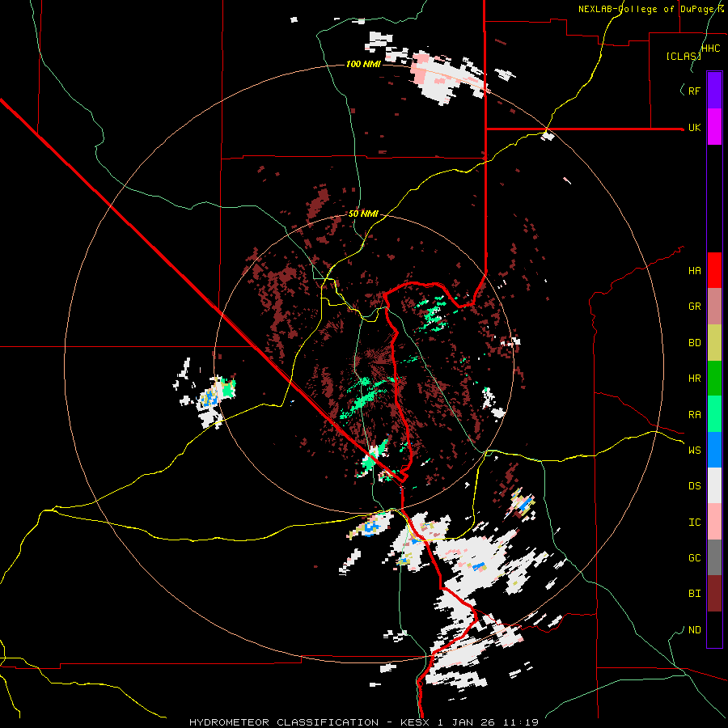728x728 pixels.
Task: Click the '100 NMI' range ring label
Action: (x=363, y=64)
